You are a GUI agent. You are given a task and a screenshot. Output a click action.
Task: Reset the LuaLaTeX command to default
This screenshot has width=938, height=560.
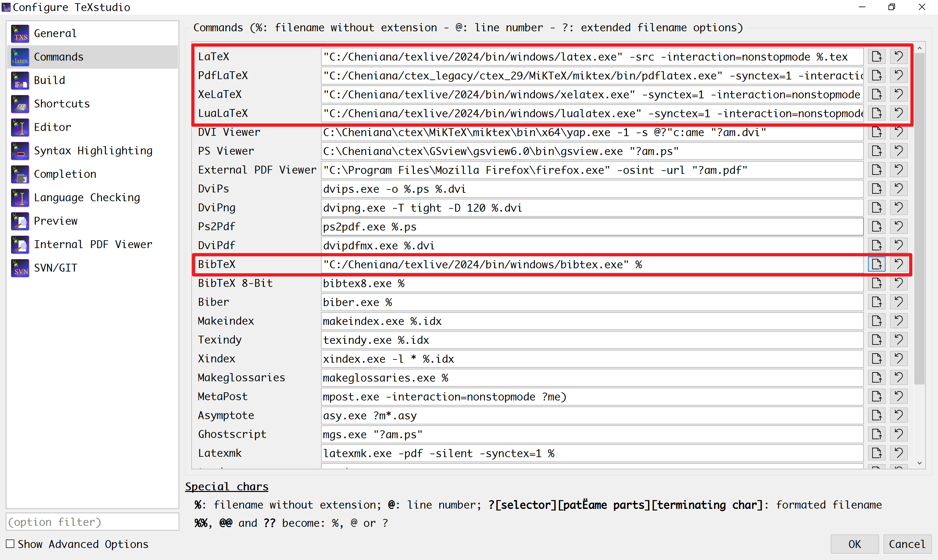[x=899, y=113]
